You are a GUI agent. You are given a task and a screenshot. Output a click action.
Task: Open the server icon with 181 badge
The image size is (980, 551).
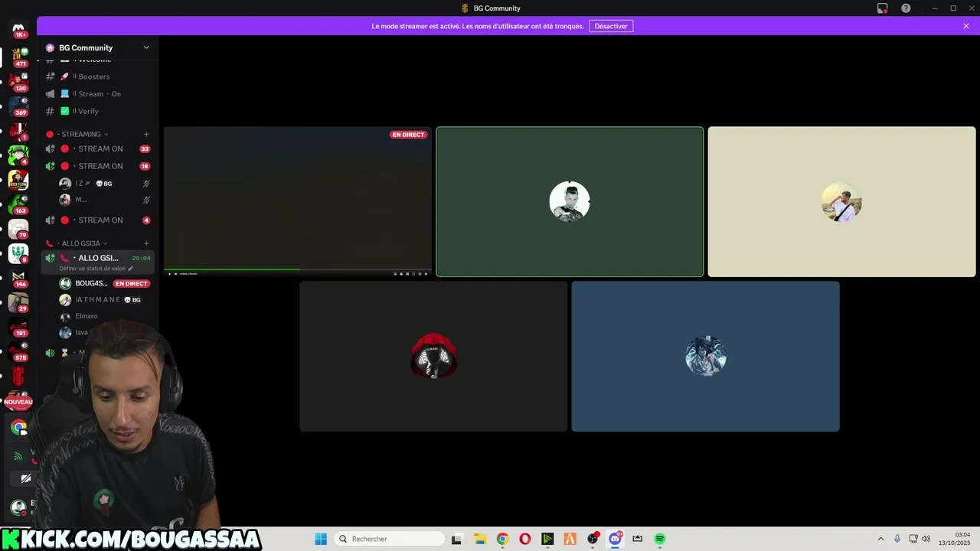18,326
